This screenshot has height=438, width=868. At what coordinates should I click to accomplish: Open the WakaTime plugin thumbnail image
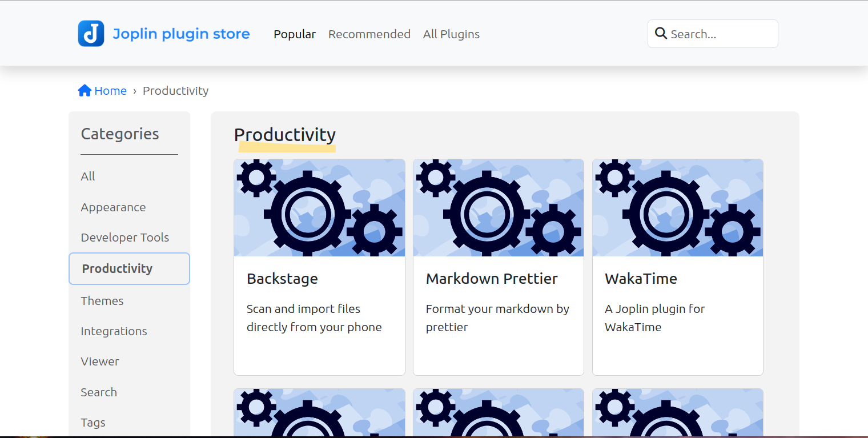[677, 207]
